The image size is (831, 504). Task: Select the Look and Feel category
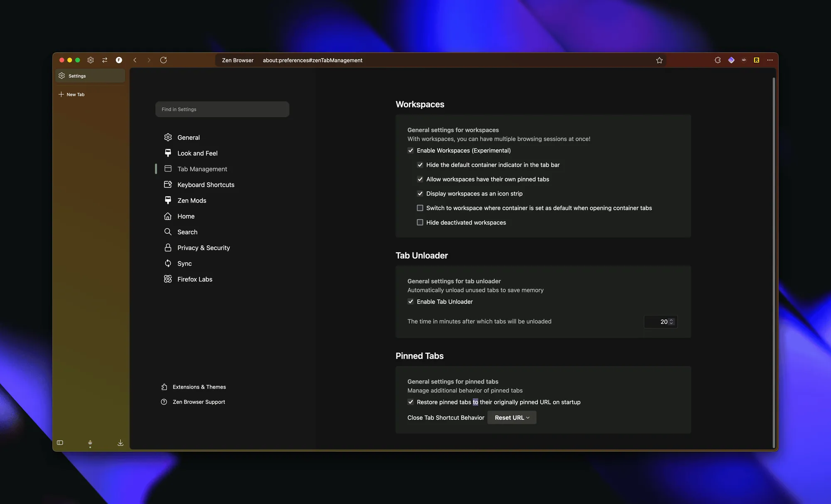197,153
